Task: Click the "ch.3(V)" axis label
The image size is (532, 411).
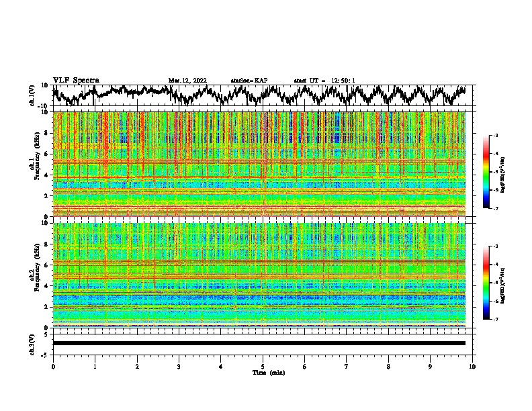Action: [32, 345]
